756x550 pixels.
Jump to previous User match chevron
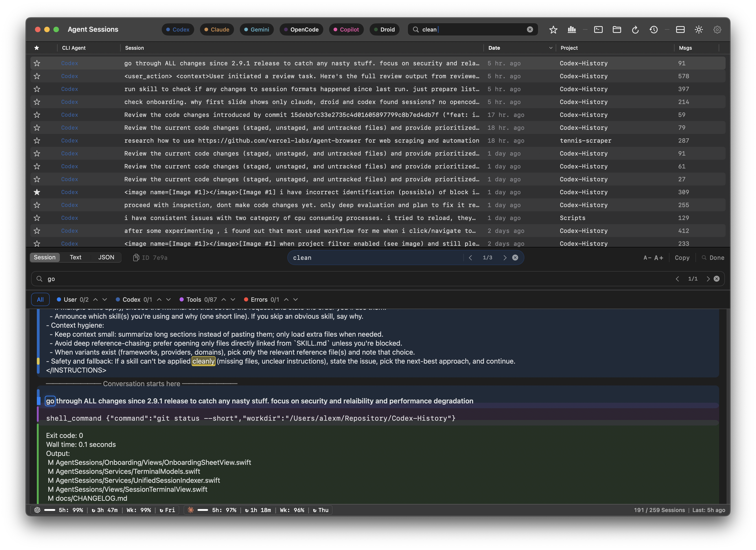tap(96, 299)
